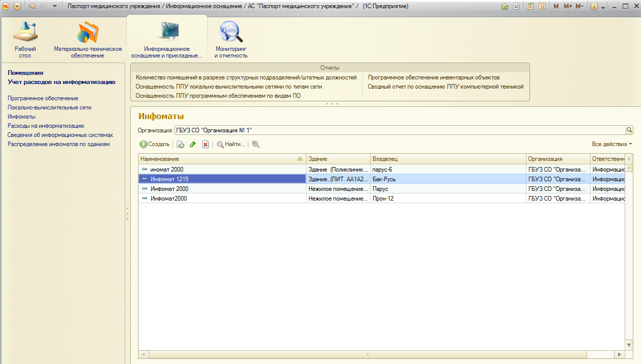641x364 pixels.
Task: Click the green pencil edit icon
Action: click(192, 145)
